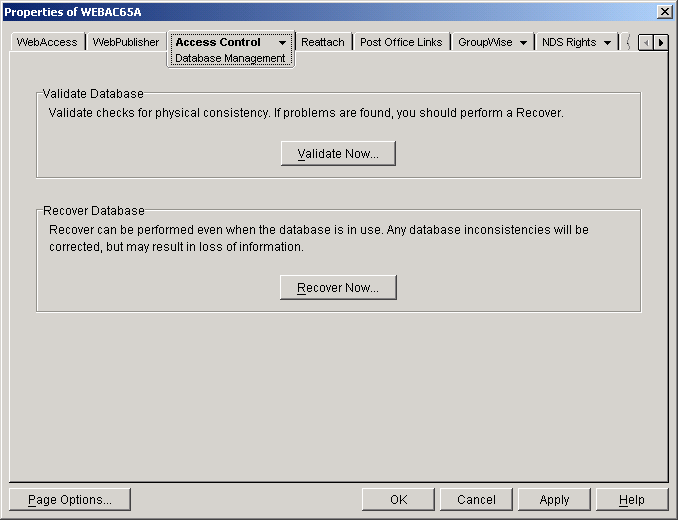
Task: Apply the property changes
Action: click(x=554, y=500)
